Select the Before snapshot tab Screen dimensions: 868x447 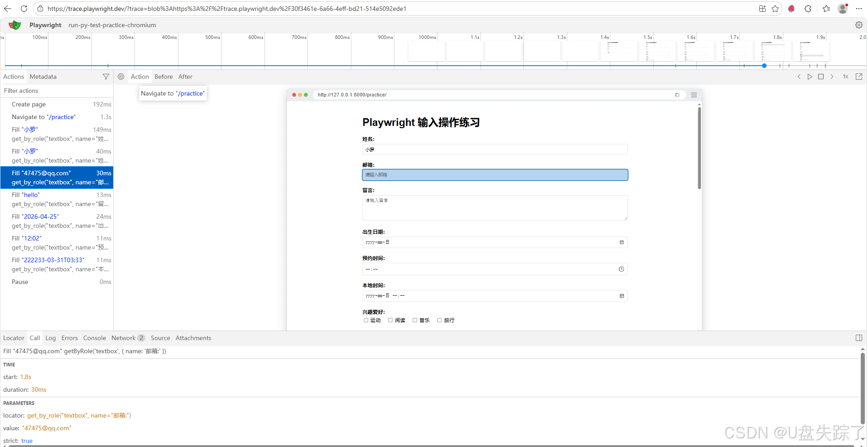coord(163,77)
